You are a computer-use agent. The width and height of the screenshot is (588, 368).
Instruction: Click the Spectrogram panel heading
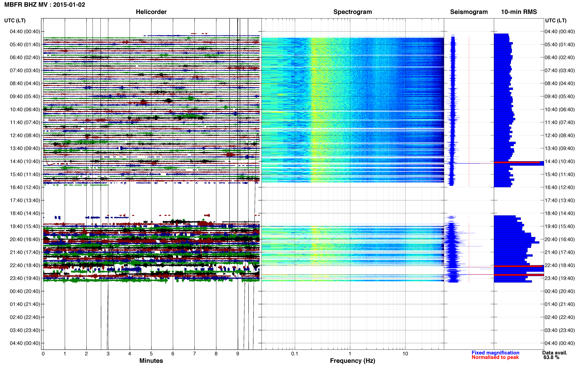point(352,12)
